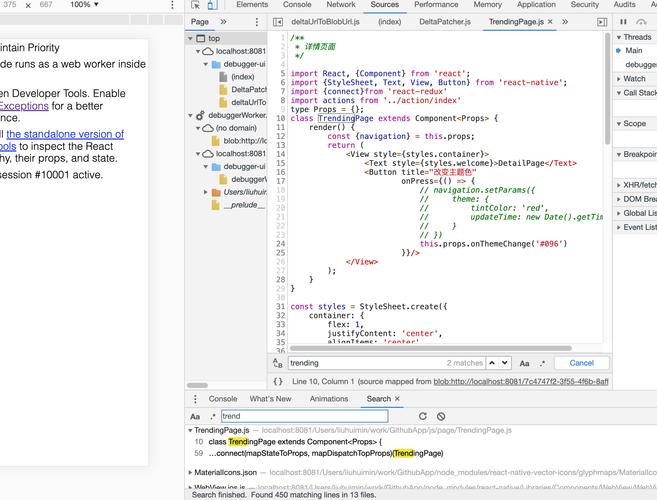
Task: Open device toolbar three-dot options menu
Action: [172, 5]
